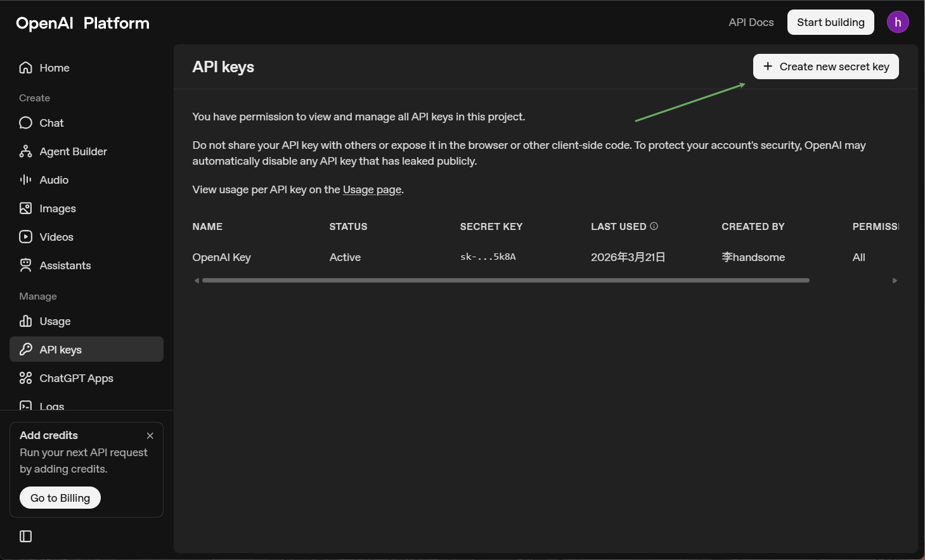Click the '李handsome' created by cell
The height and width of the screenshot is (560, 925).
point(753,257)
